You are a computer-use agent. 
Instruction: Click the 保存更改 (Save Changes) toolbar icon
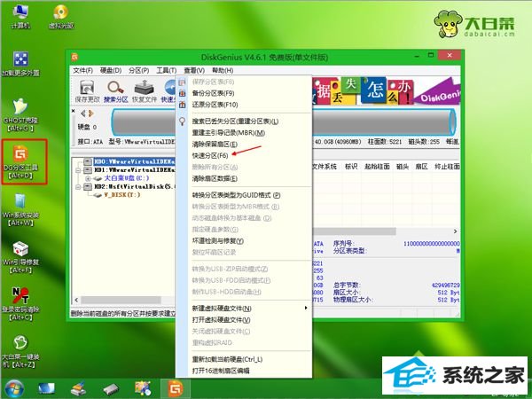point(87,91)
